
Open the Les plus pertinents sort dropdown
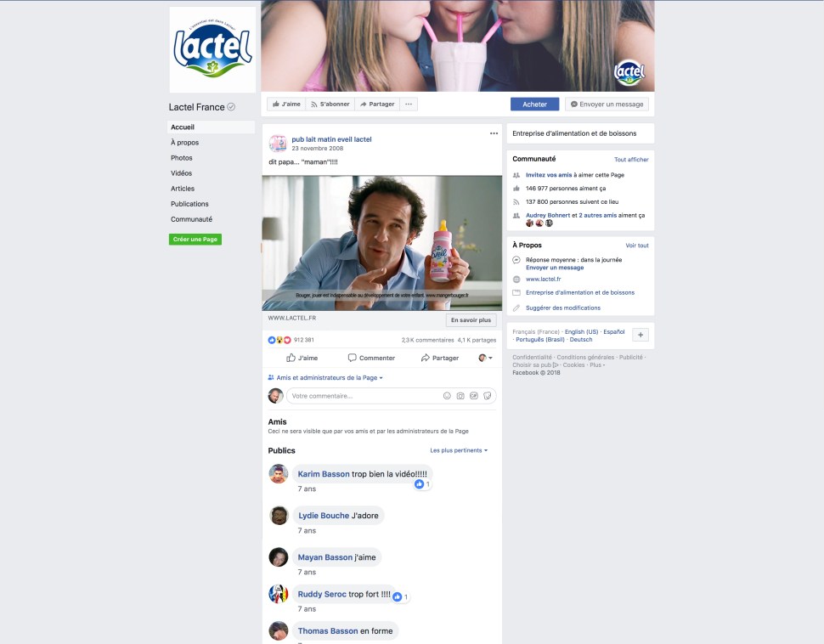click(x=459, y=450)
